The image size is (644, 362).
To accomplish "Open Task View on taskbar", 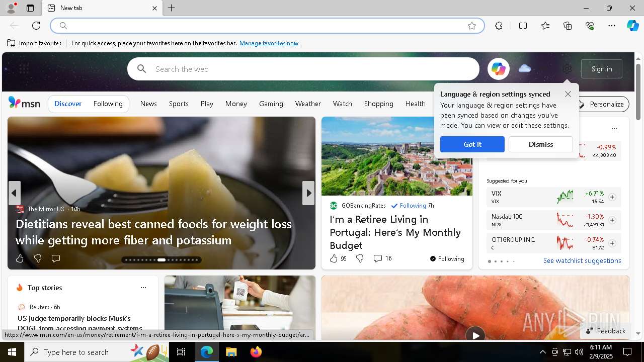I will tap(181, 352).
